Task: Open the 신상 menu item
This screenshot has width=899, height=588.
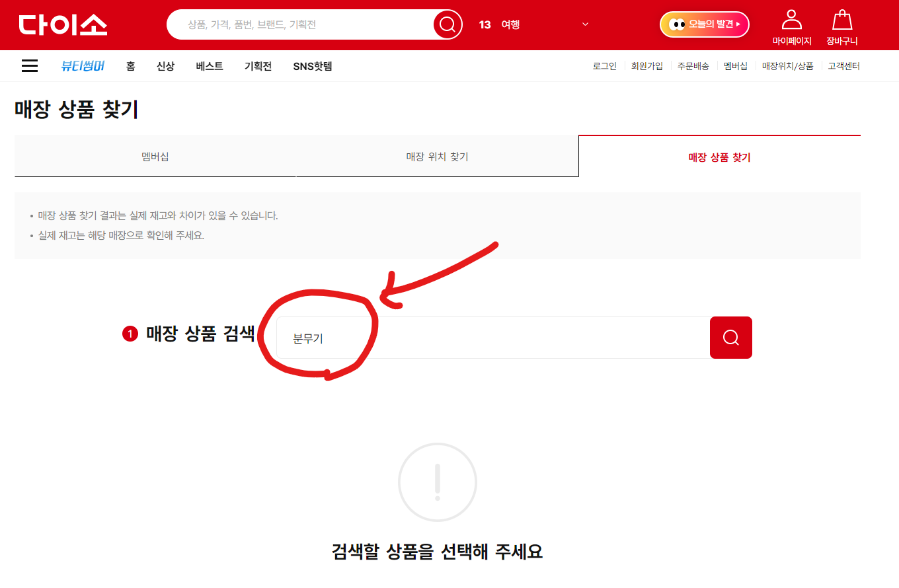Action: [165, 66]
